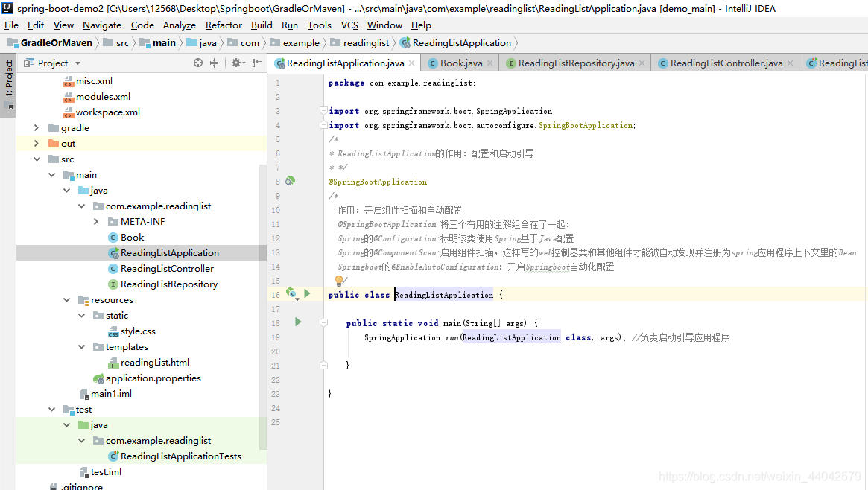Open Project panel settings gear

[236, 63]
